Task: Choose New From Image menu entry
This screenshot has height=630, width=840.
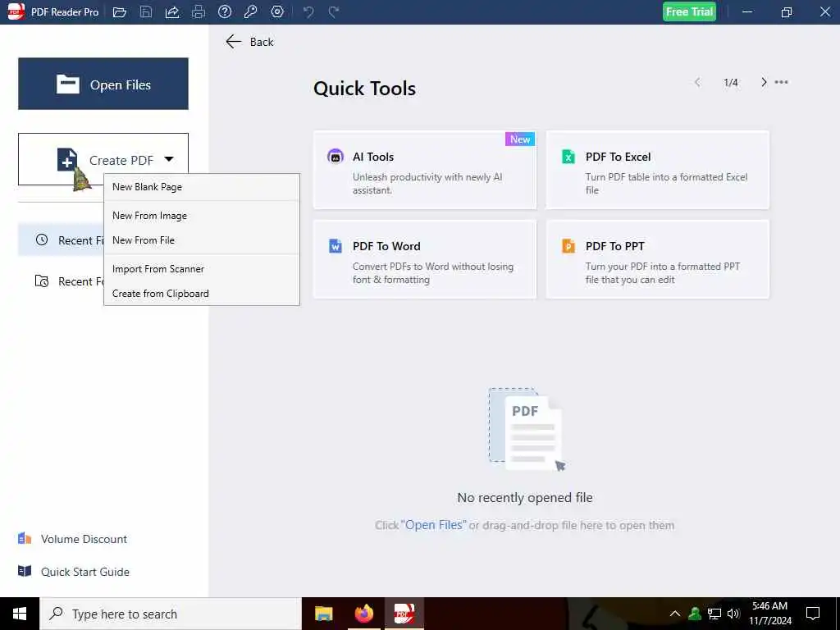Action: click(202, 216)
